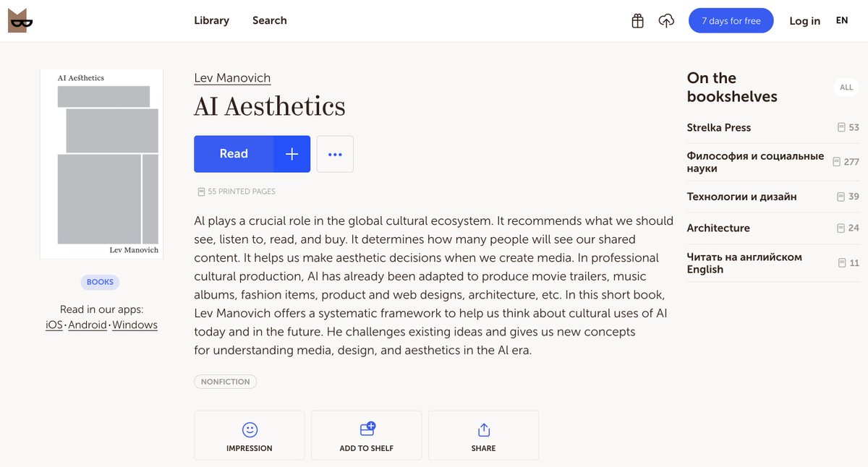Viewport: 868px width, 467px height.
Task: Open the EN language selector
Action: tap(842, 20)
